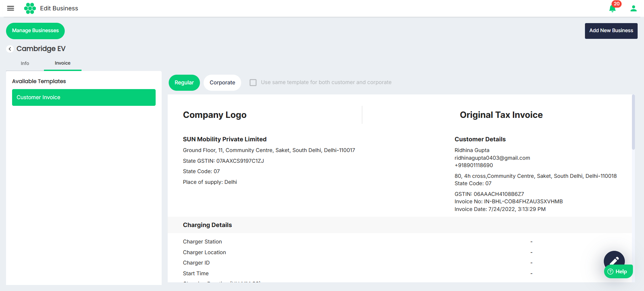The height and width of the screenshot is (291, 644).
Task: Open the user profile icon
Action: click(x=633, y=8)
